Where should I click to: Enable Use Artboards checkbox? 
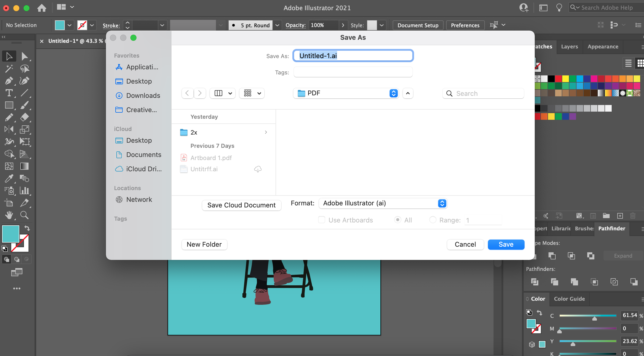(322, 220)
